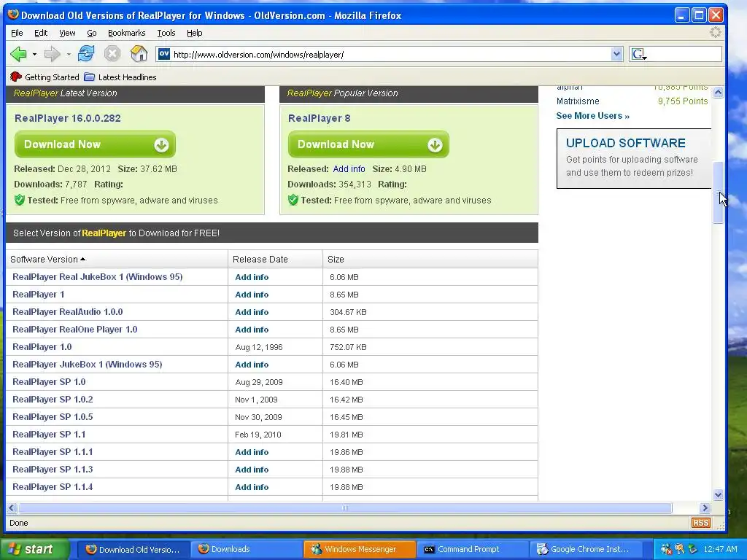Open the RealPlayer SP 1.0.2 link
The height and width of the screenshot is (560, 747).
(x=53, y=399)
